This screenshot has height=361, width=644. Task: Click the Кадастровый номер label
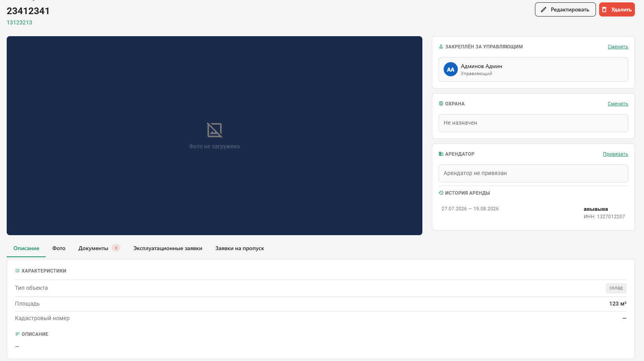tap(42, 318)
